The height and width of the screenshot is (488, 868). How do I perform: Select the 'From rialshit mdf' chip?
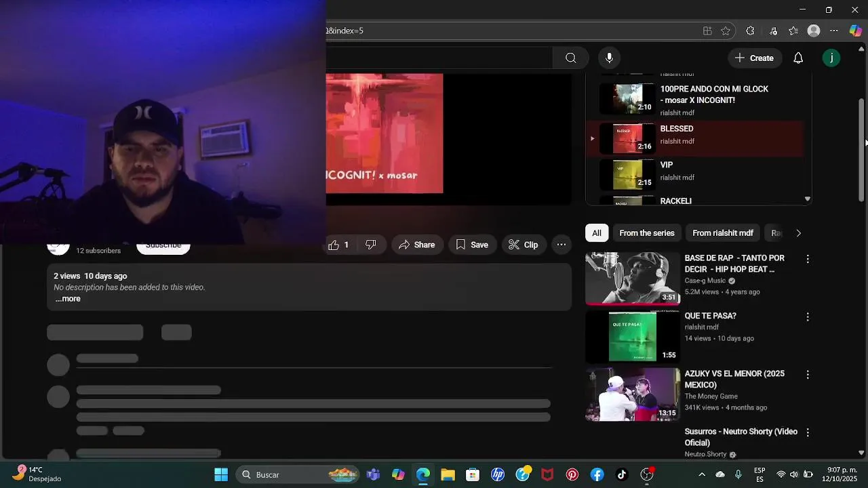click(723, 233)
